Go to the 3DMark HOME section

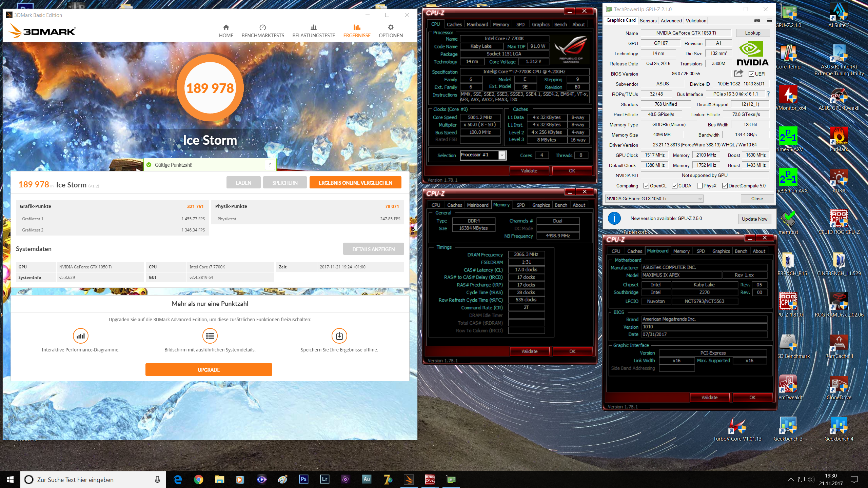[226, 31]
